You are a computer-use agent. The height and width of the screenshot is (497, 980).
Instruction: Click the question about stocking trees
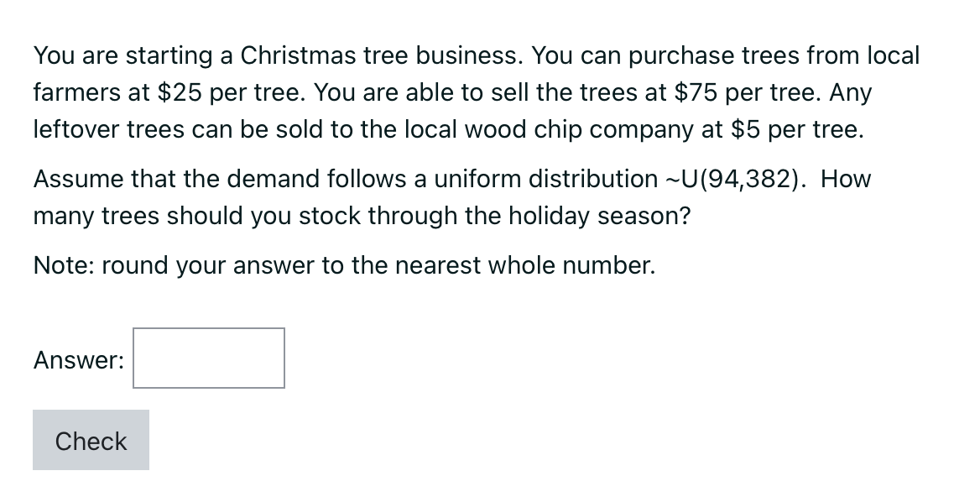361,216
